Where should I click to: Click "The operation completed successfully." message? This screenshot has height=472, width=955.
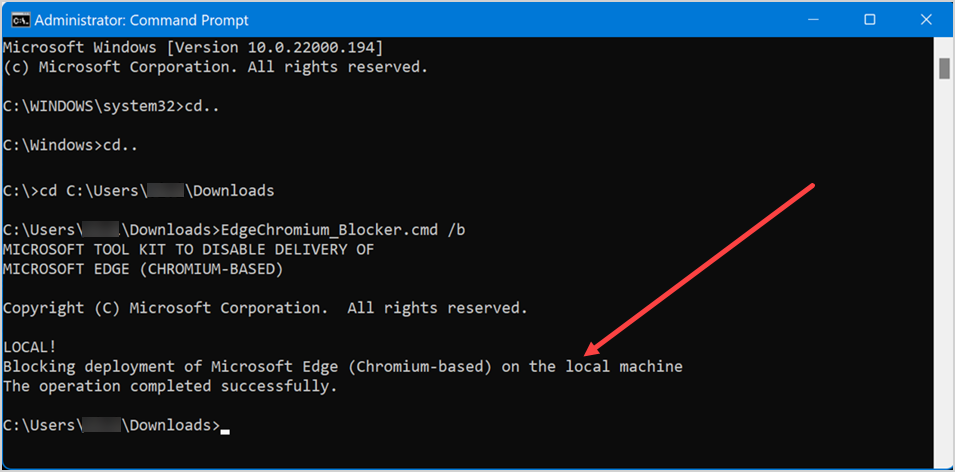(170, 386)
